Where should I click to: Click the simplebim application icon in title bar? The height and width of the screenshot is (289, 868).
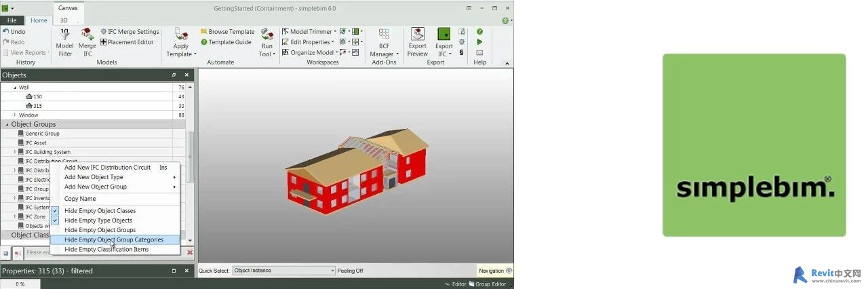coord(5,7)
